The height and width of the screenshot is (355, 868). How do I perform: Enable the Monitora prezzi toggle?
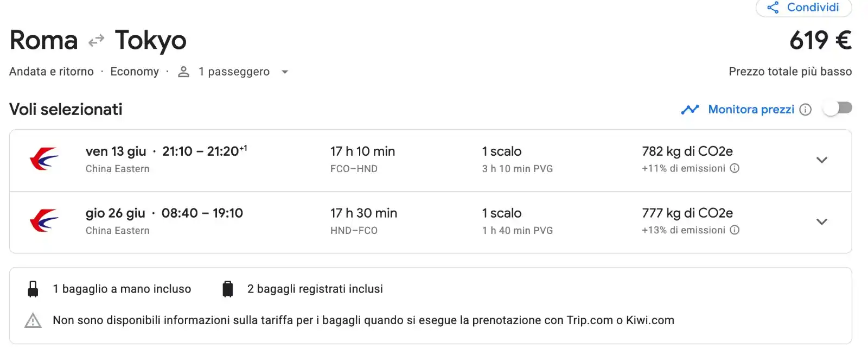838,109
